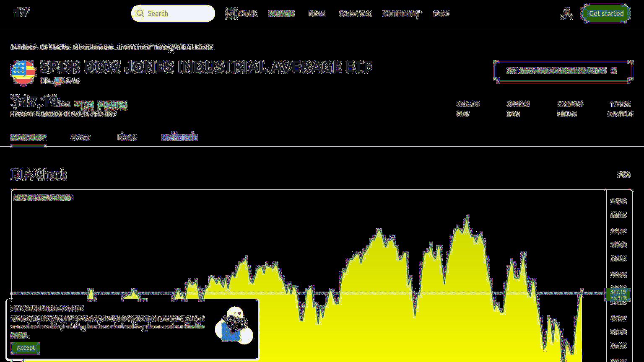Switch to the News tab below the price
The width and height of the screenshot is (644, 362).
(80, 137)
